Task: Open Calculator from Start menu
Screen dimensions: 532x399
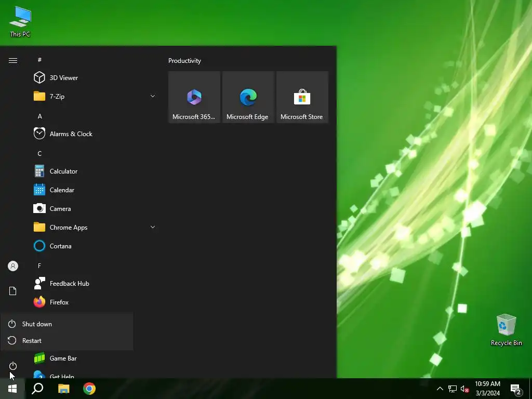Action: tap(95, 171)
